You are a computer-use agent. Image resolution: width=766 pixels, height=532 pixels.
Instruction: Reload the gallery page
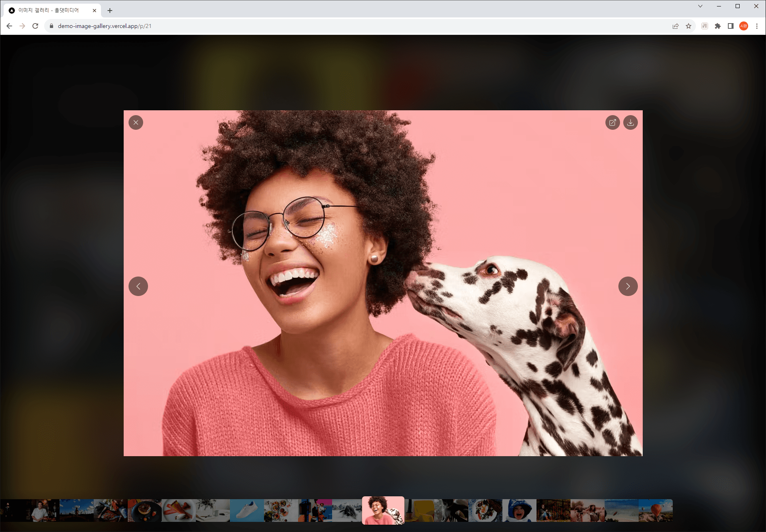coord(35,26)
